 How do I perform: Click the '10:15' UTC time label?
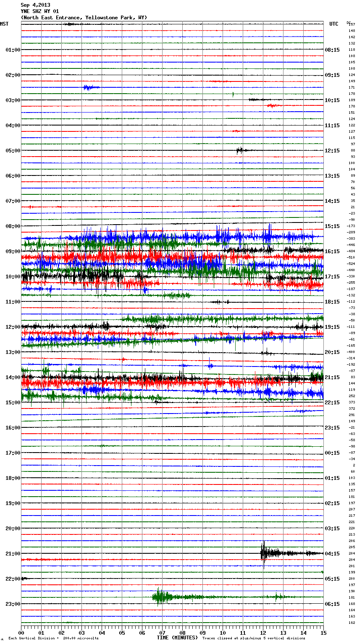coord(332,100)
